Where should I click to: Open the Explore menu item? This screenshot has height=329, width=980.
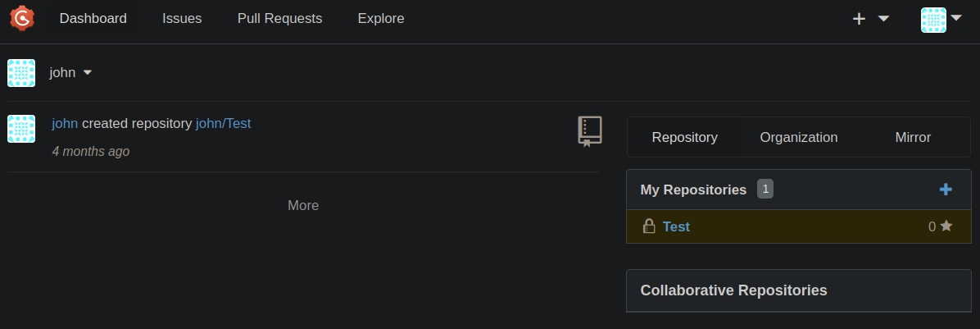click(x=380, y=18)
